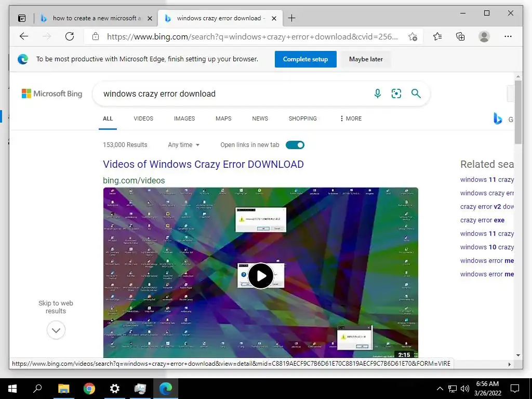
Task: Click the scroll right arrow at the bottom
Action: click(509, 364)
